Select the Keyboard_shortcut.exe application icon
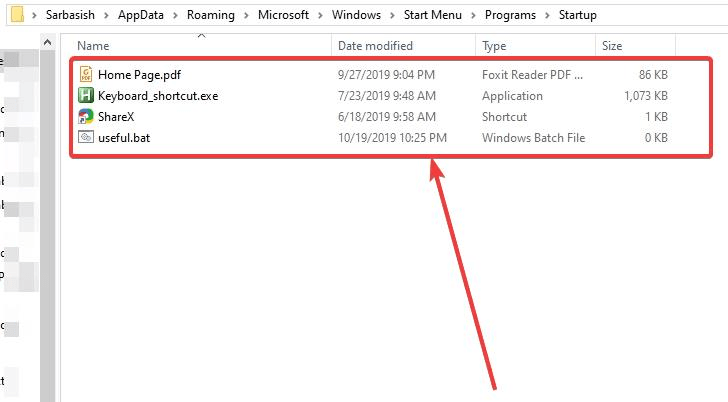 pyautogui.click(x=86, y=96)
